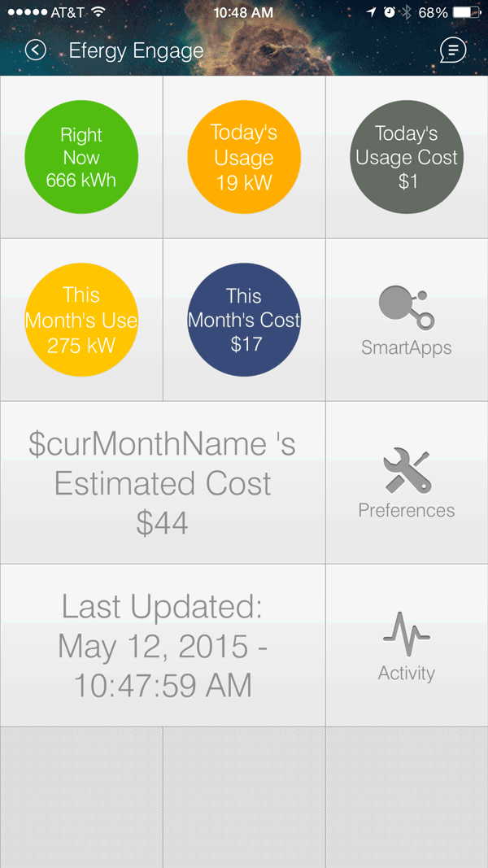The height and width of the screenshot is (868, 488).
Task: Tap the Bluetooth status icon
Action: 407,12
